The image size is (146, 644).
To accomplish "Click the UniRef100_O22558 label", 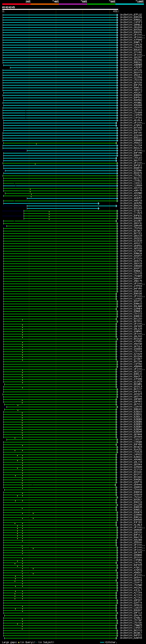I will (131, 78).
